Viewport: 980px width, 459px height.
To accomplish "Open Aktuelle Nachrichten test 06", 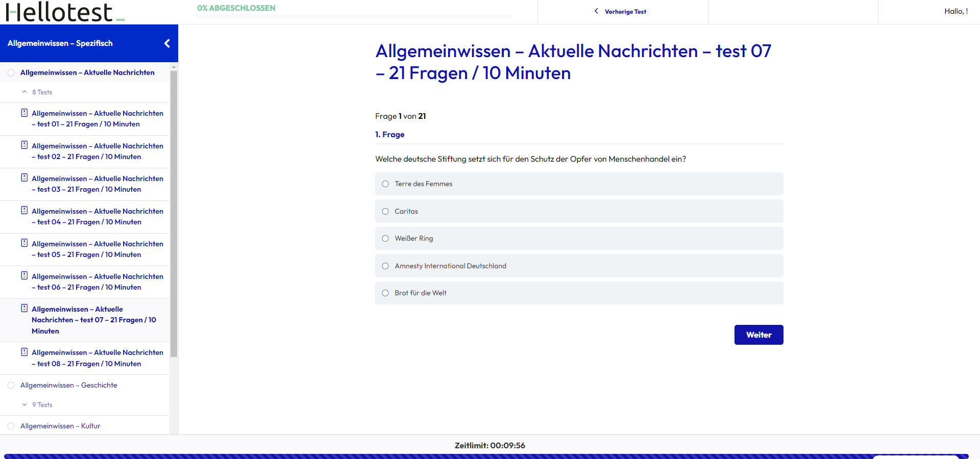I will [x=97, y=282].
